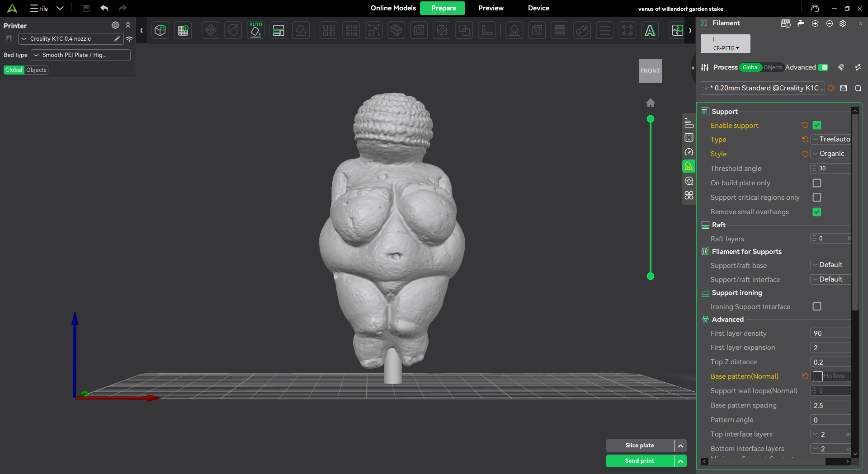868x474 pixels.
Task: Click the FRONT view cube face
Action: (650, 71)
